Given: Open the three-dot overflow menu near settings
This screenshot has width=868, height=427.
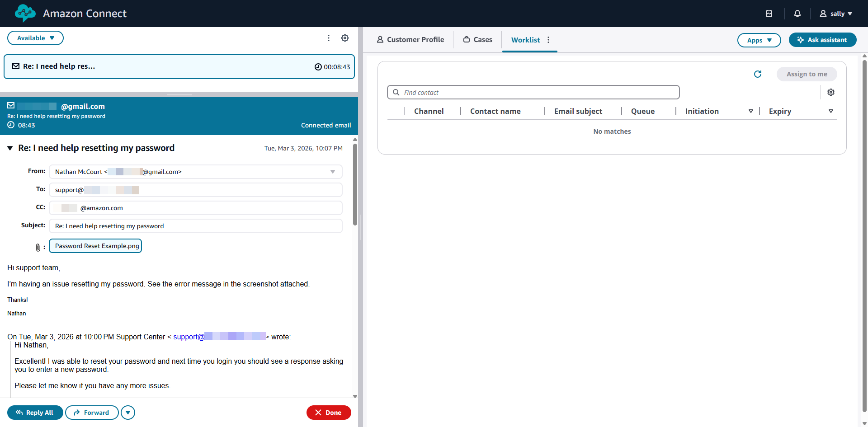Looking at the screenshot, I should (329, 38).
